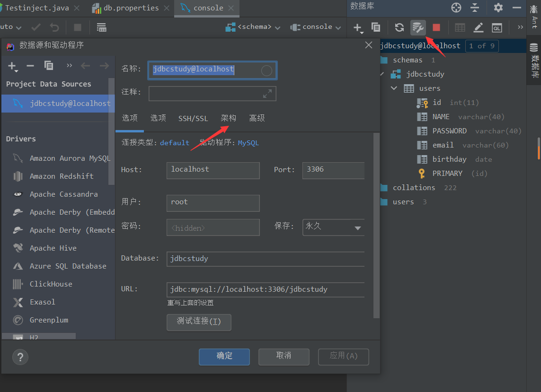
Task: Click the rollback undo icon in console toolbar
Action: (x=54, y=27)
